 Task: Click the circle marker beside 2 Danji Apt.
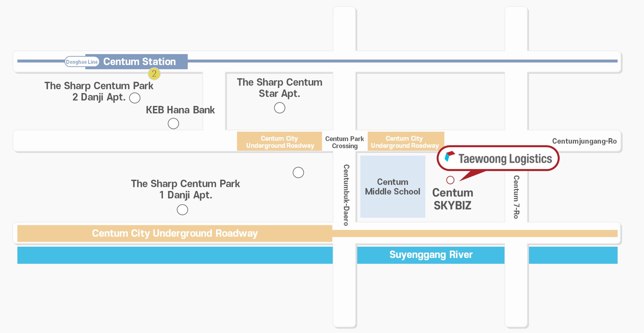(135, 98)
